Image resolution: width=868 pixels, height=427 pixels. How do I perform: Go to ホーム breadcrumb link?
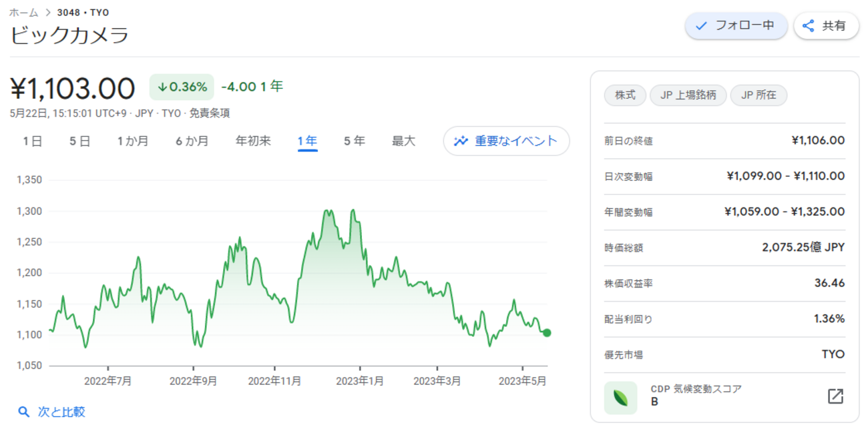tap(24, 12)
